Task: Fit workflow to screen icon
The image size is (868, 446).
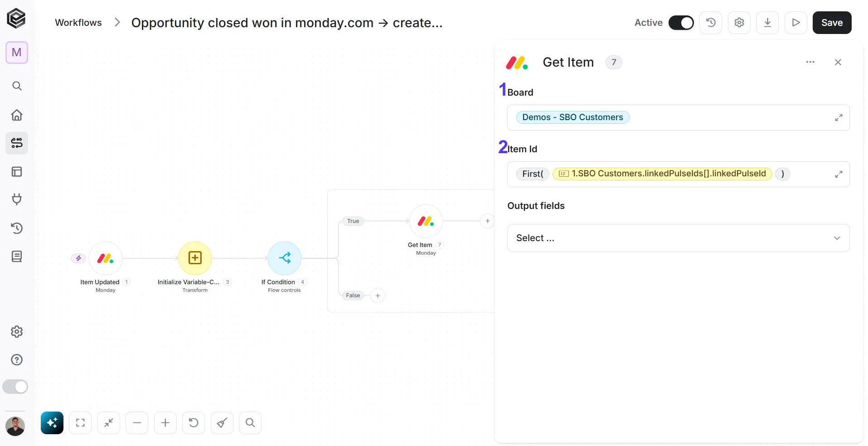Action: 80,423
